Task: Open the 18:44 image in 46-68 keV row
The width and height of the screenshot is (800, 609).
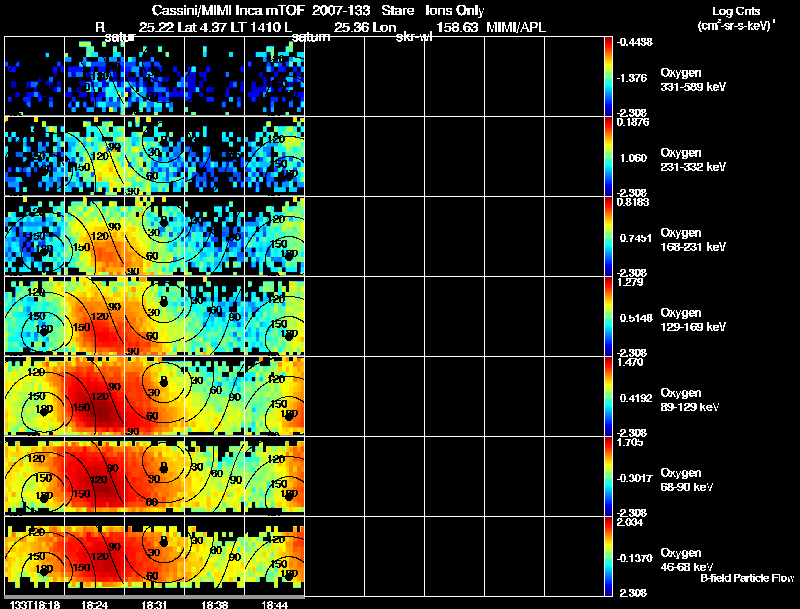Action: (274, 556)
